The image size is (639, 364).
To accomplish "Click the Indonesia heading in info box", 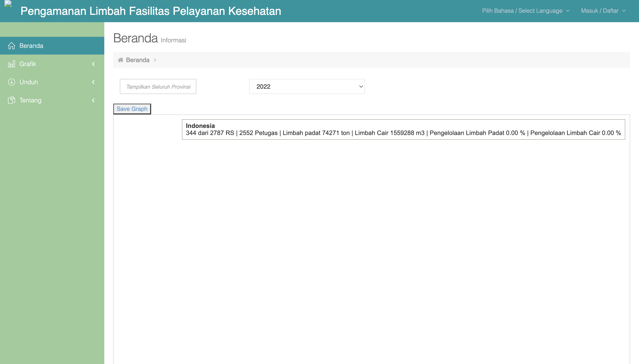I will (x=200, y=126).
